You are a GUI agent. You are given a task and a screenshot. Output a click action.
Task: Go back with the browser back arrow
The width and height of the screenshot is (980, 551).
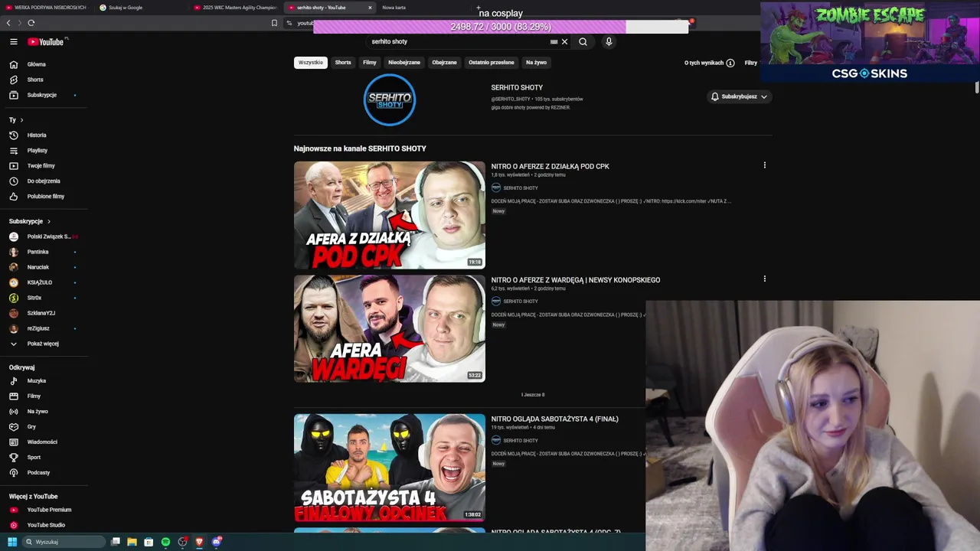click(x=8, y=23)
